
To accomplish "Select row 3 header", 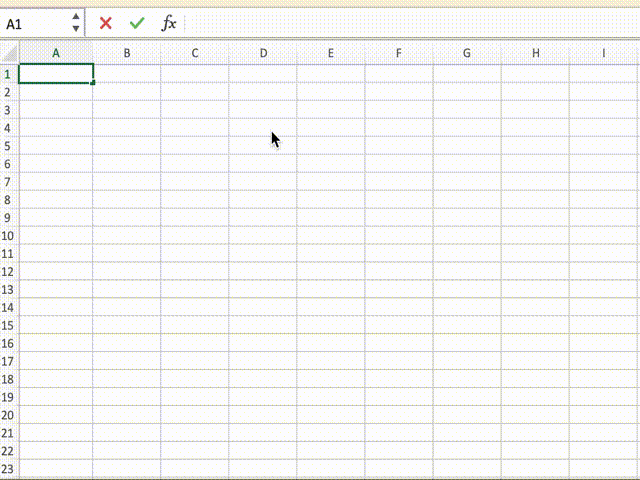I will point(7,110).
